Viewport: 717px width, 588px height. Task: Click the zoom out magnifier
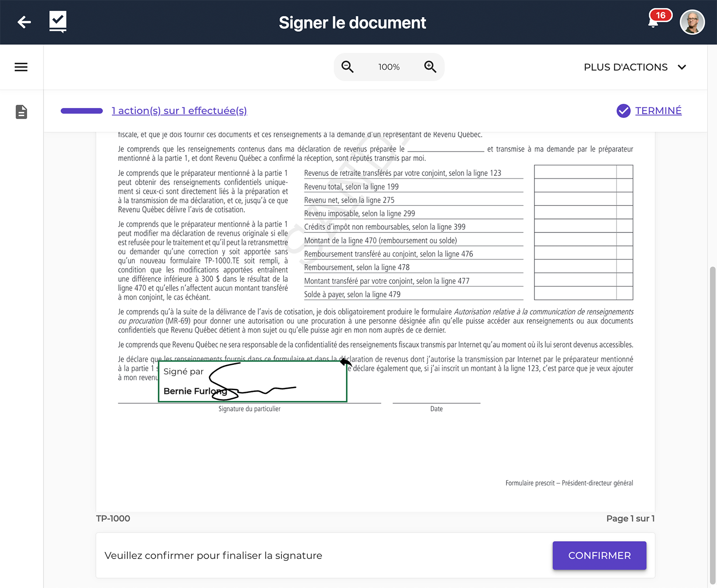coord(347,67)
